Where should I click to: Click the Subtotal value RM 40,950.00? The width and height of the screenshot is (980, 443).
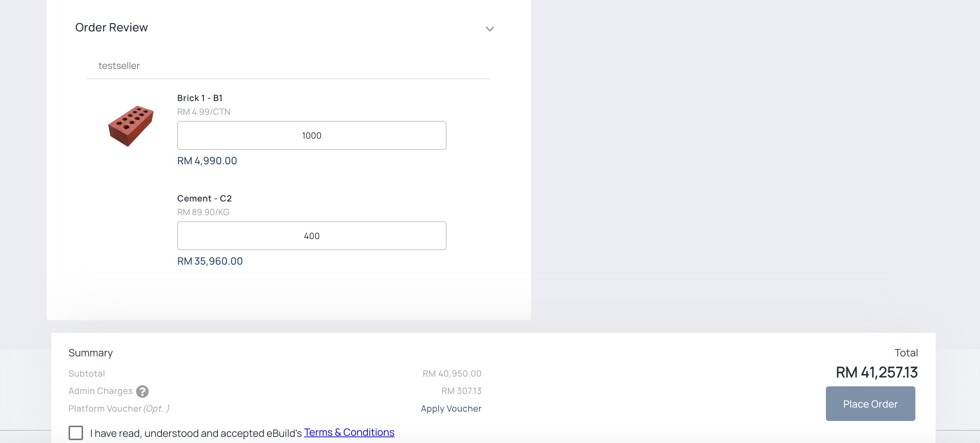[x=452, y=373]
